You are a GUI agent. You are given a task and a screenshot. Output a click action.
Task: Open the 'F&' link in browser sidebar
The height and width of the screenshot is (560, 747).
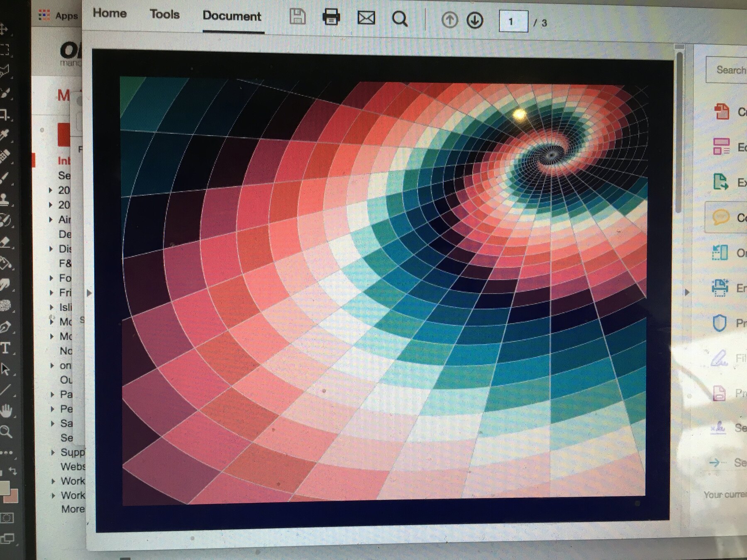65,263
